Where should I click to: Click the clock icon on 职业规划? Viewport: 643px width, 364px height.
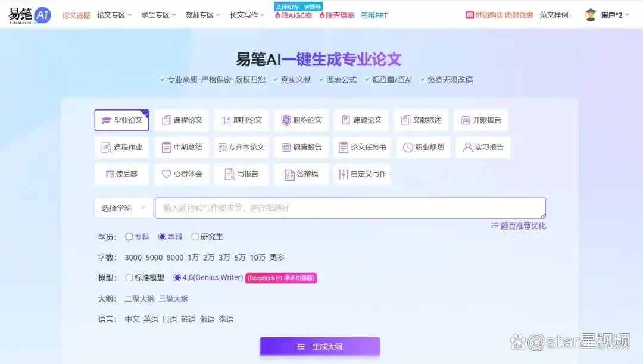[407, 148]
